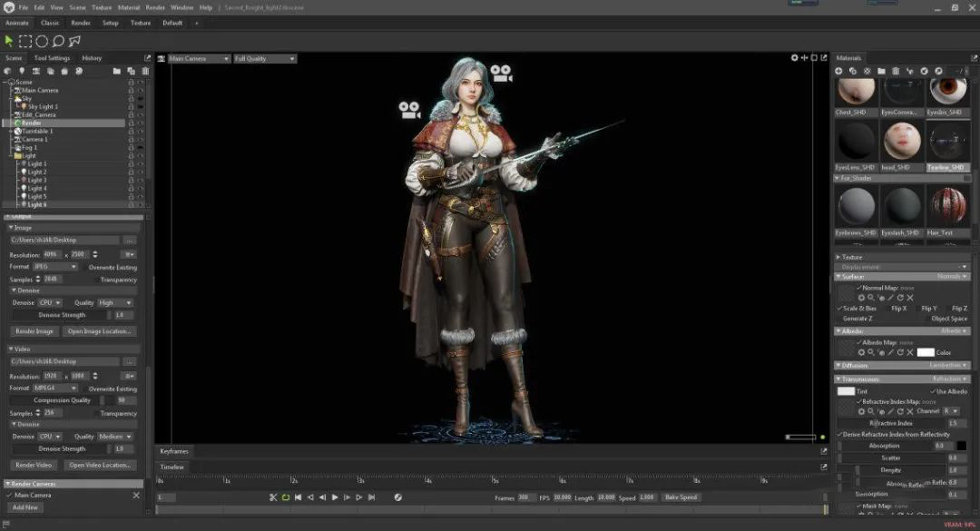Viewport: 980px width, 531px height.
Task: Open viewport settings gear icon
Action: (794, 57)
